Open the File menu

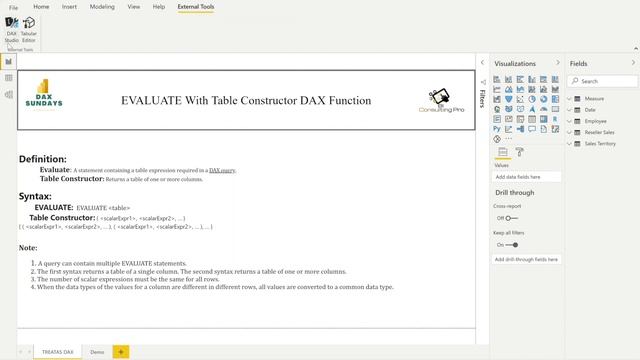[x=13, y=7]
